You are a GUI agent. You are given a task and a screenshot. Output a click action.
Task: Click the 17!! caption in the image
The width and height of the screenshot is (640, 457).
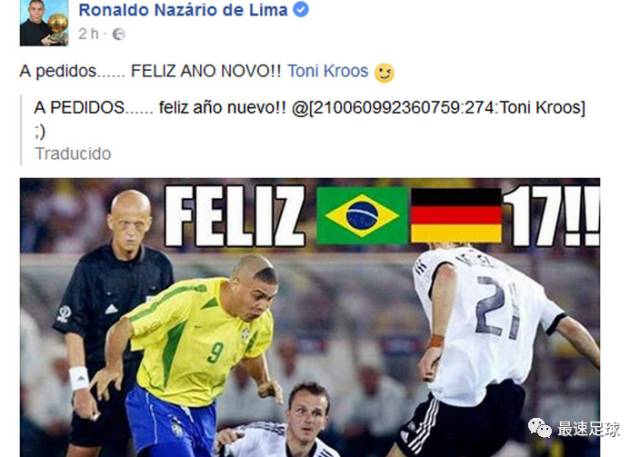[x=551, y=216]
